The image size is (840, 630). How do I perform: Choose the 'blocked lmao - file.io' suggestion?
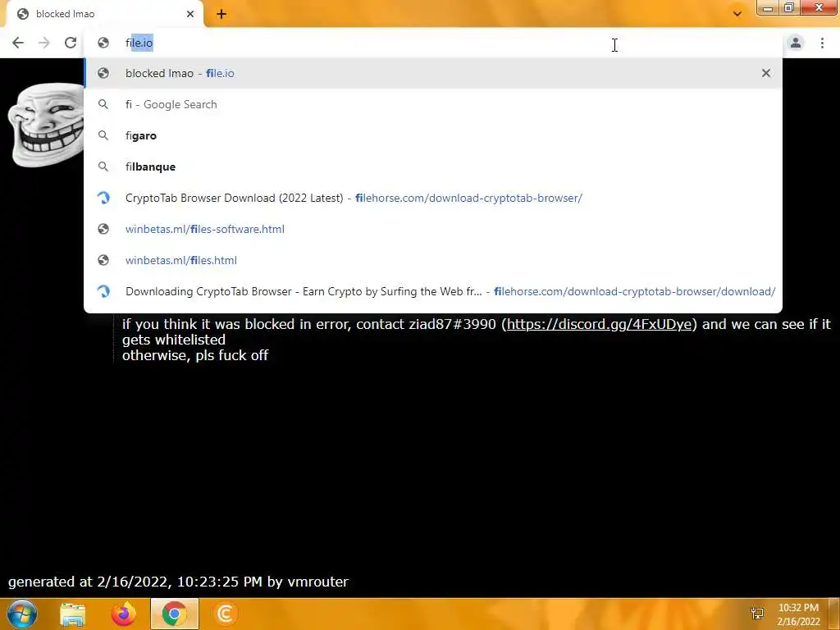pos(433,73)
